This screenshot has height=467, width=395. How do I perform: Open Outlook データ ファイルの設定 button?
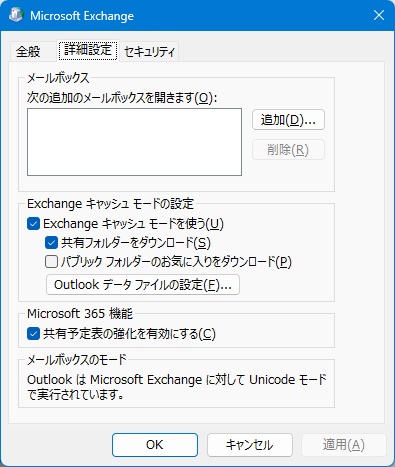(143, 285)
